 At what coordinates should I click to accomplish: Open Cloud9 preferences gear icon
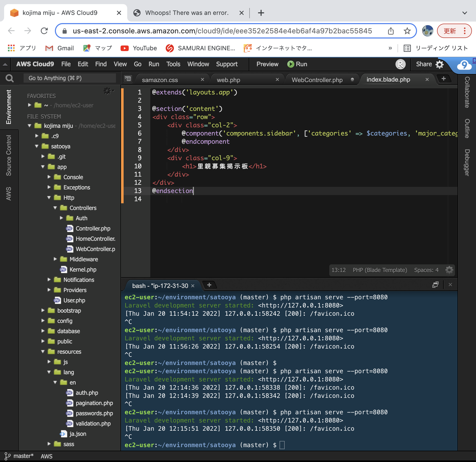tap(440, 64)
